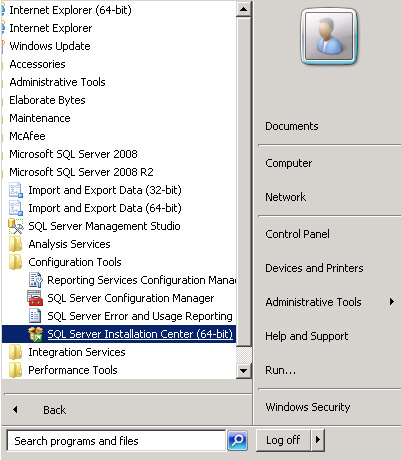The height and width of the screenshot is (460, 402).
Task: Expand the Elaborate Bytes folder
Action: coord(47,100)
